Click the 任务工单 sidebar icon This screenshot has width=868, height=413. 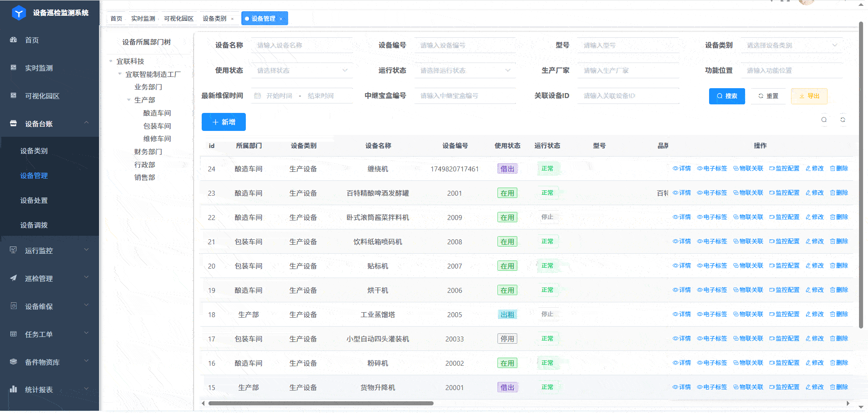[x=14, y=334]
